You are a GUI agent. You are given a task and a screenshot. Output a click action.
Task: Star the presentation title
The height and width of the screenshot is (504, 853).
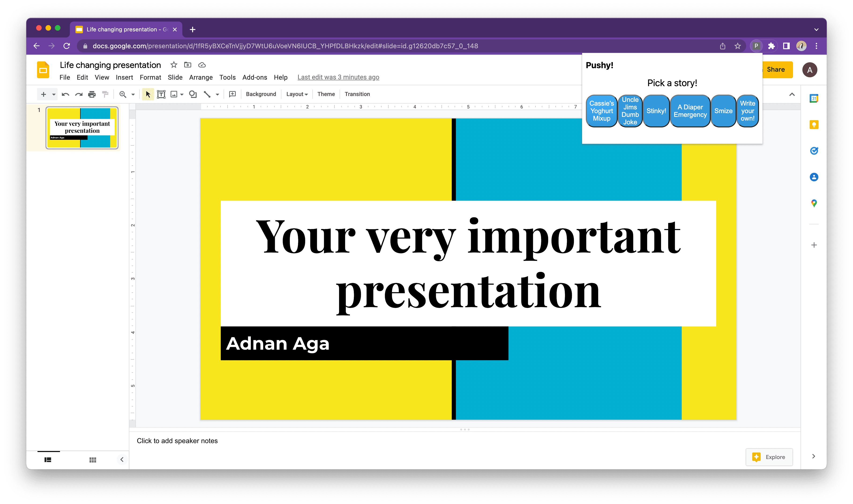coord(174,65)
